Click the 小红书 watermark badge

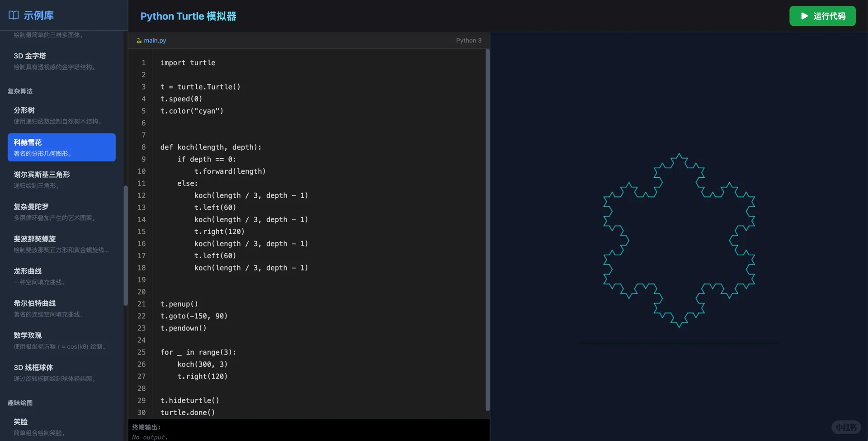point(847,427)
